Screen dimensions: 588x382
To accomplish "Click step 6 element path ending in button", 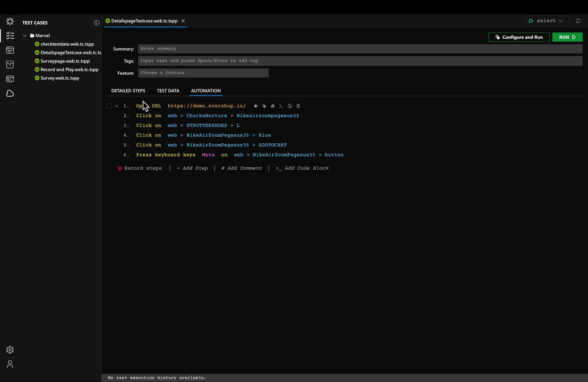I will pos(289,155).
